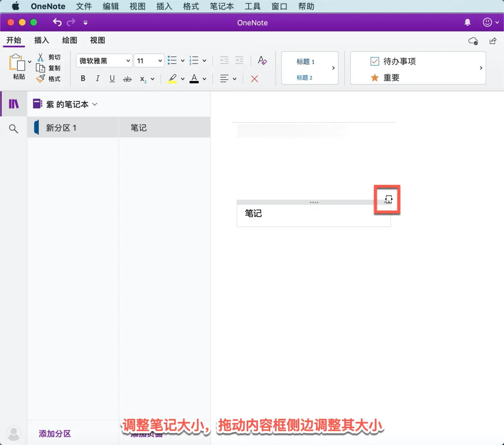Toggle italic formatting
The image size is (504, 445).
[x=97, y=79]
